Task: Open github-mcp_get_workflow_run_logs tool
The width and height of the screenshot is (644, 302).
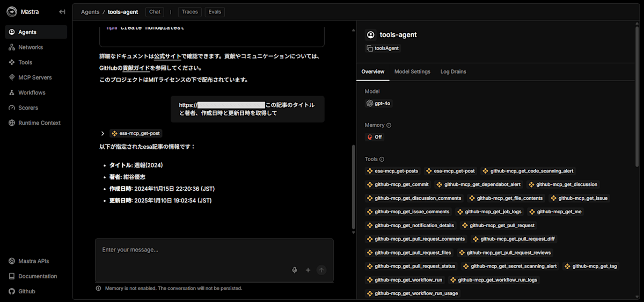Action: [494, 280]
